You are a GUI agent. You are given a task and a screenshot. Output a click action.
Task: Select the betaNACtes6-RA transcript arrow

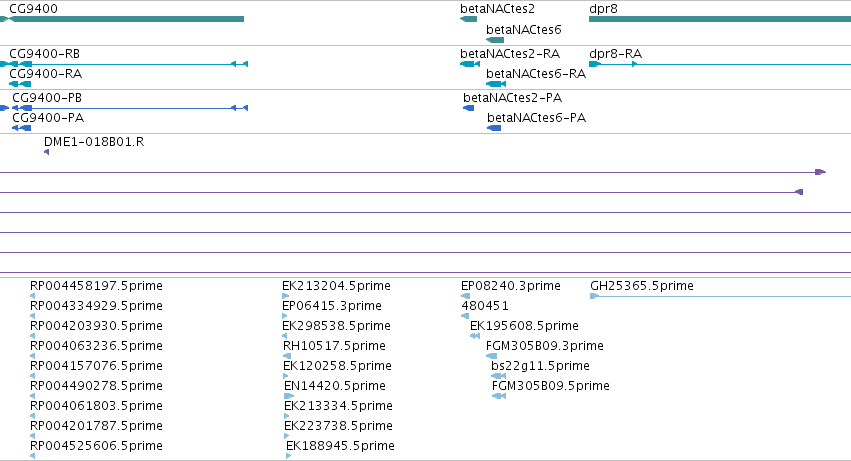tap(496, 84)
